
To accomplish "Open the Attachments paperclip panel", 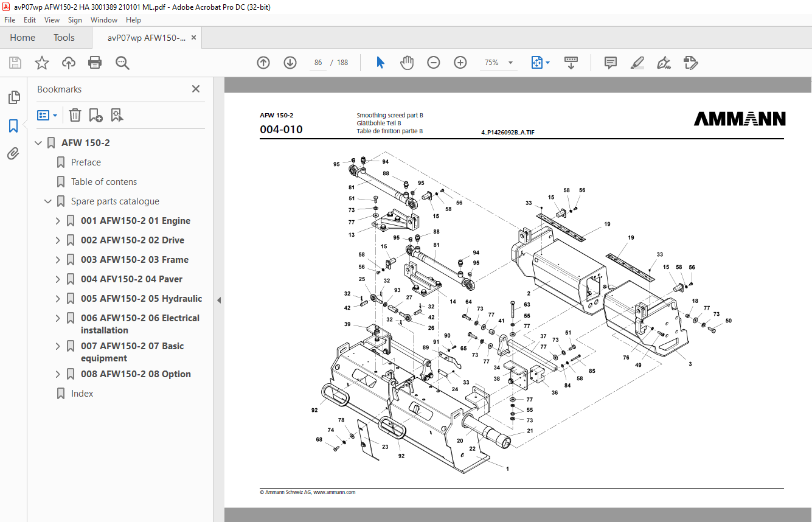I will tap(13, 153).
